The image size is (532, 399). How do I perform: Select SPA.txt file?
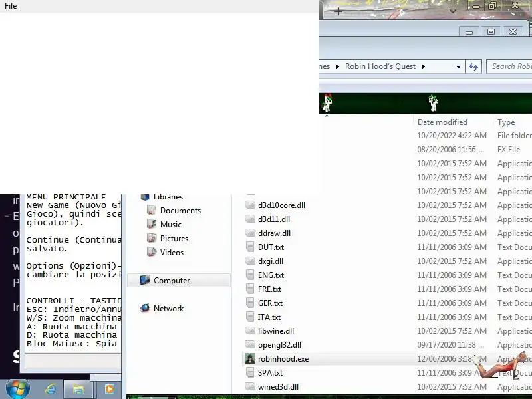coord(270,373)
